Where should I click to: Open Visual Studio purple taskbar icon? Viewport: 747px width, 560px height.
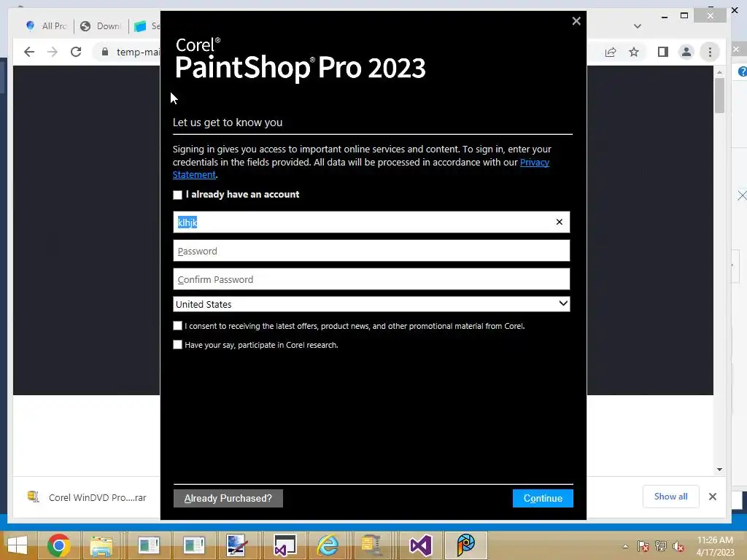420,545
